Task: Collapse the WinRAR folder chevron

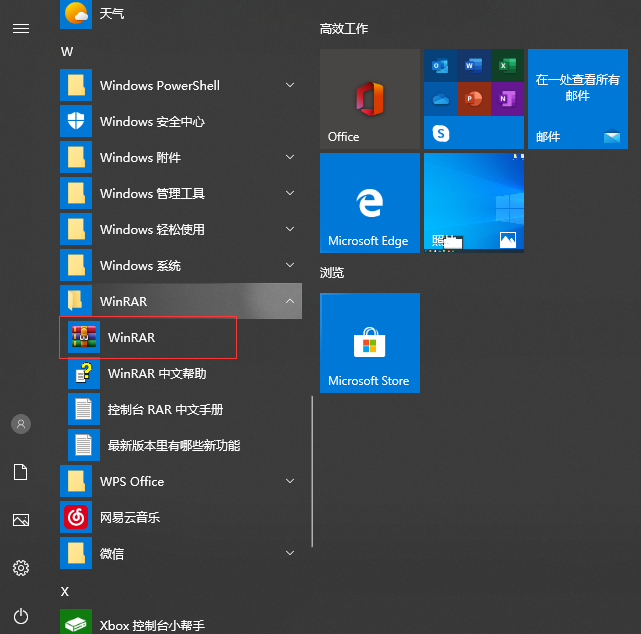Action: point(290,301)
